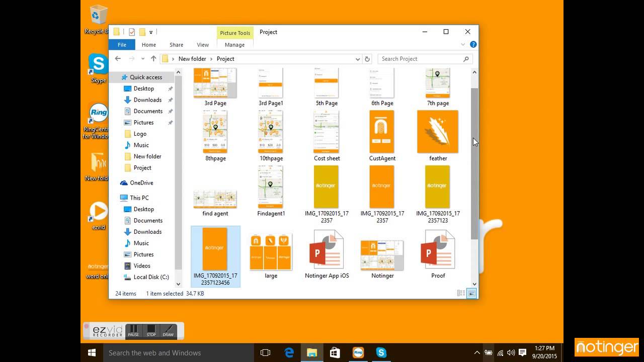Open the ezvid desktop shortcut
The height and width of the screenshot is (362, 644).
(98, 211)
